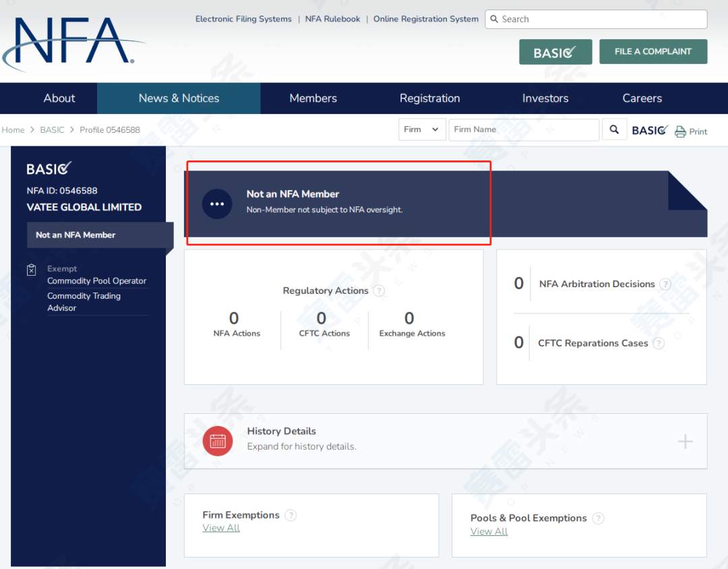Screen dimensions: 728x569
Task: Click the Exchange Actions count
Action: point(409,318)
